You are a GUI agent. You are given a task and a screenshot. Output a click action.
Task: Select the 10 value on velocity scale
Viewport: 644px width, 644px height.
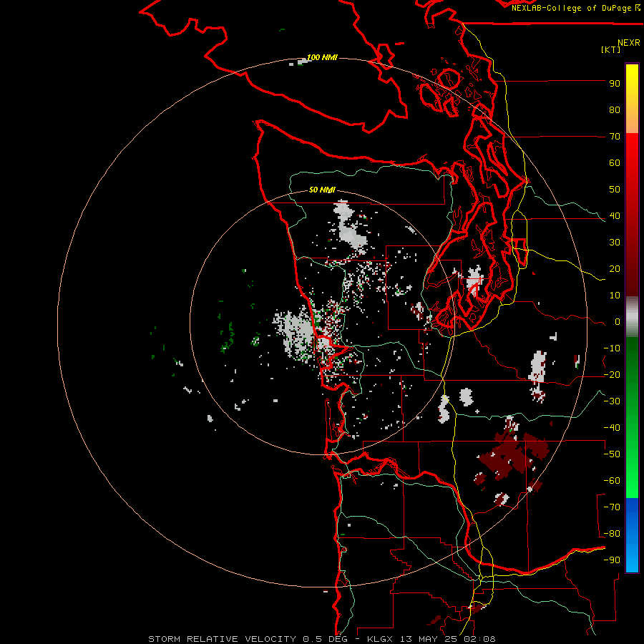615,296
